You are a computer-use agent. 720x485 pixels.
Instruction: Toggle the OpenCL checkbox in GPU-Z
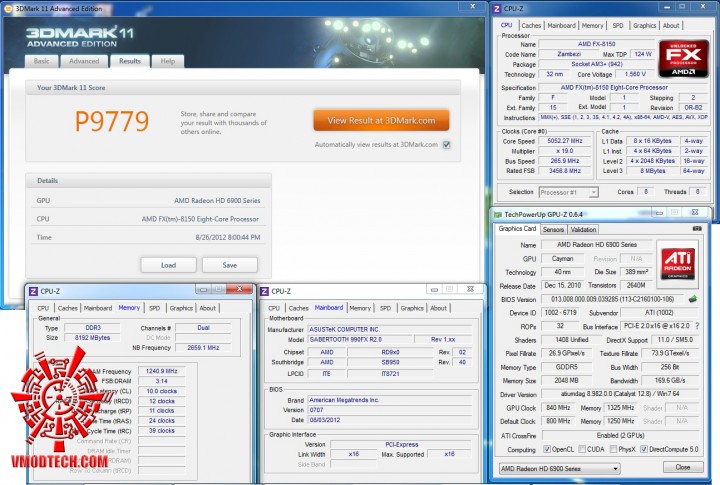[x=546, y=449]
